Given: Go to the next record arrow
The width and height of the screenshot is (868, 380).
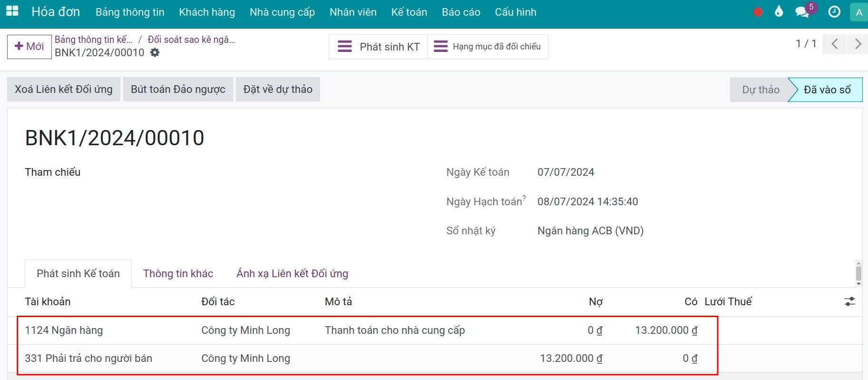Looking at the screenshot, I should coord(858,44).
